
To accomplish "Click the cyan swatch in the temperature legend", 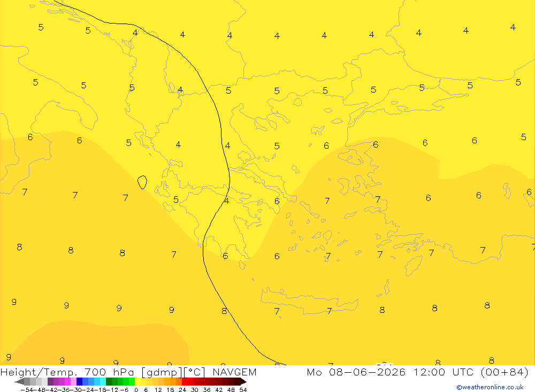I will [103, 382].
